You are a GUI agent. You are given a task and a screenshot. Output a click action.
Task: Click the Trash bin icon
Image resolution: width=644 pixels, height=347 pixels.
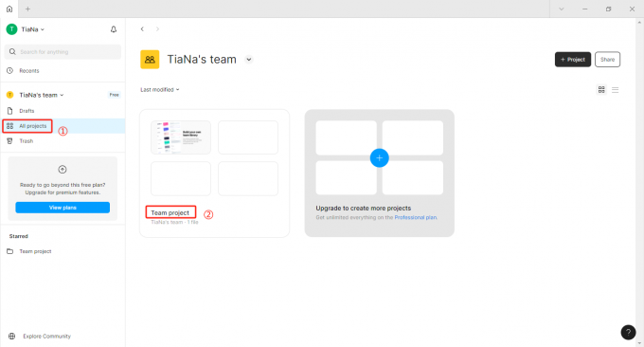(x=9, y=141)
